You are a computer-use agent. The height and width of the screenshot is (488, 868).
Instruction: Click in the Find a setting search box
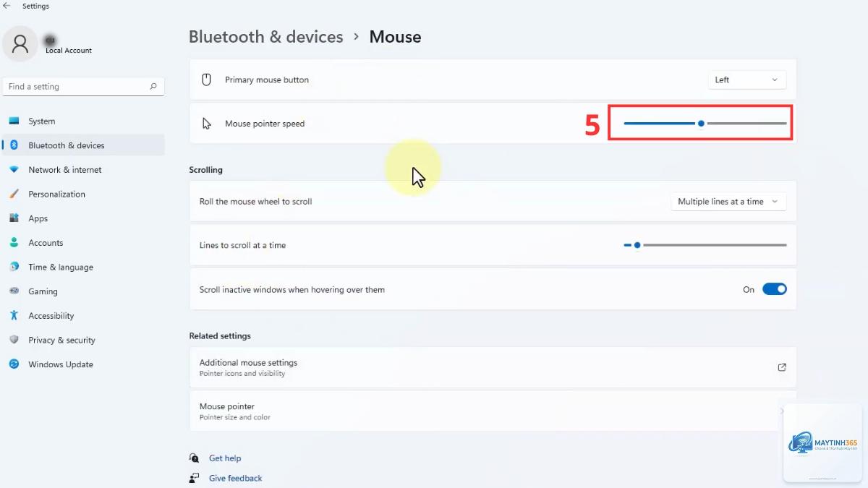point(84,87)
